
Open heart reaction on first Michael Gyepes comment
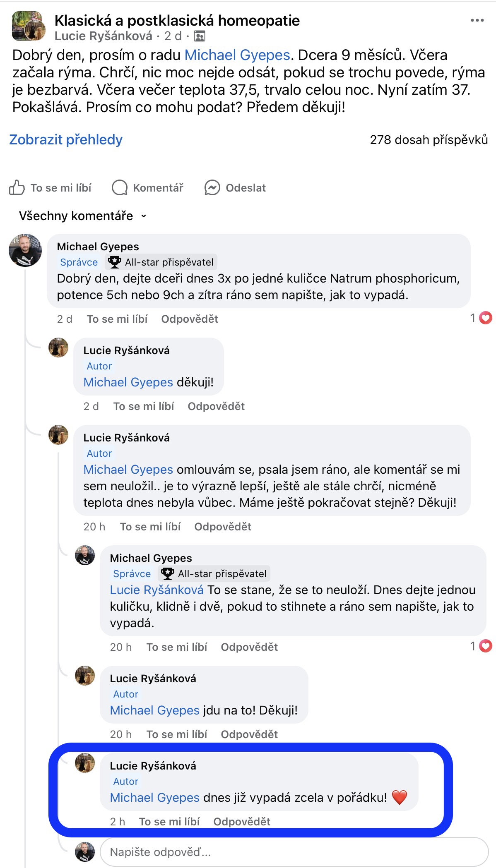tap(485, 318)
